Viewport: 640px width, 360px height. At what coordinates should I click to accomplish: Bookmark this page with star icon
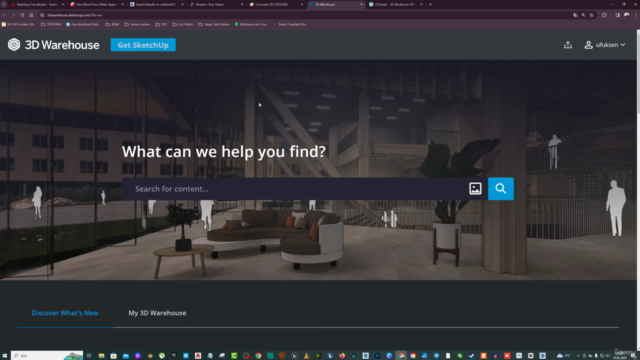pos(591,15)
